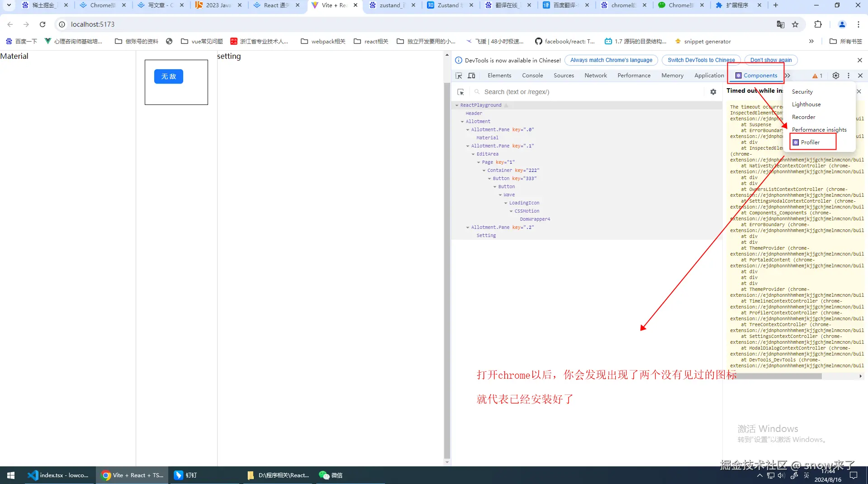Open the Windows Start menu
The height and width of the screenshot is (484, 868).
tap(11, 475)
